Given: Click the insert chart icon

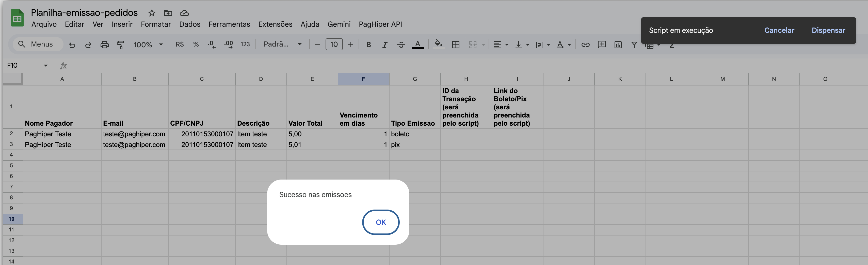Looking at the screenshot, I should (618, 45).
